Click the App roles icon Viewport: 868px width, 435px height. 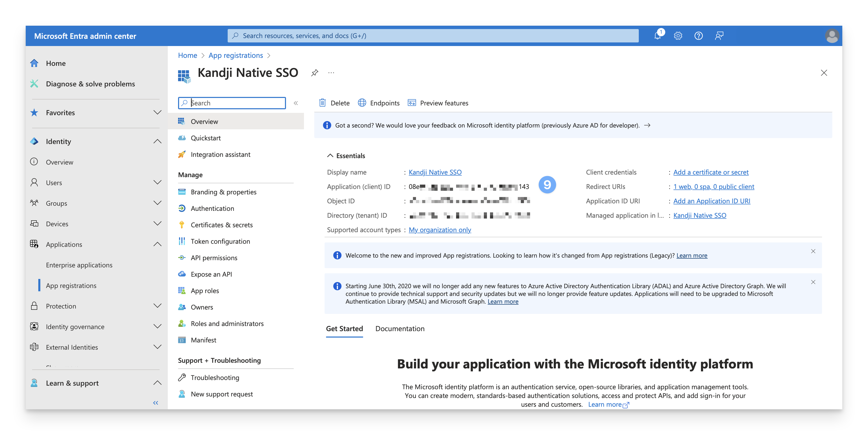click(182, 291)
